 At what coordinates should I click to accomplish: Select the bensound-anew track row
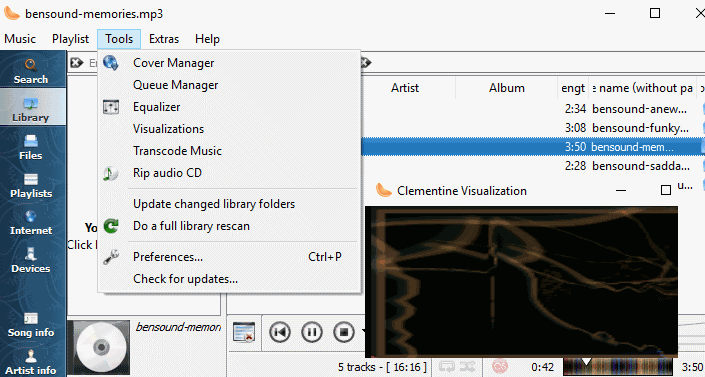[x=533, y=109]
